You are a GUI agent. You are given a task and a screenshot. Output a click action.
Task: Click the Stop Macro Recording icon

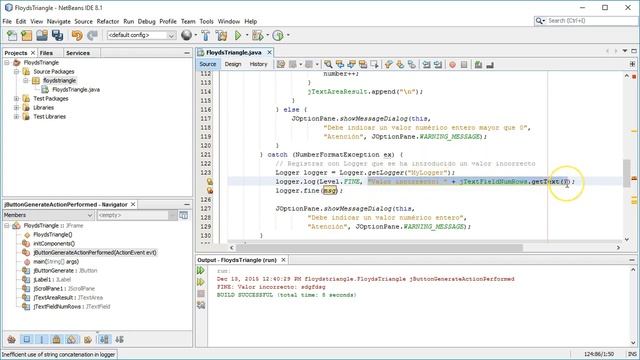coord(464,64)
